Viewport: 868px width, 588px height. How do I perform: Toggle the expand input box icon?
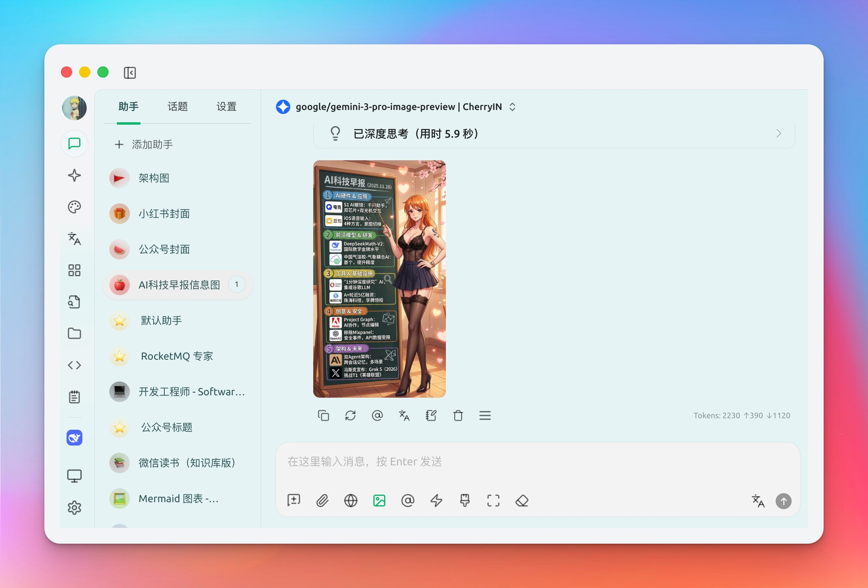pyautogui.click(x=493, y=501)
